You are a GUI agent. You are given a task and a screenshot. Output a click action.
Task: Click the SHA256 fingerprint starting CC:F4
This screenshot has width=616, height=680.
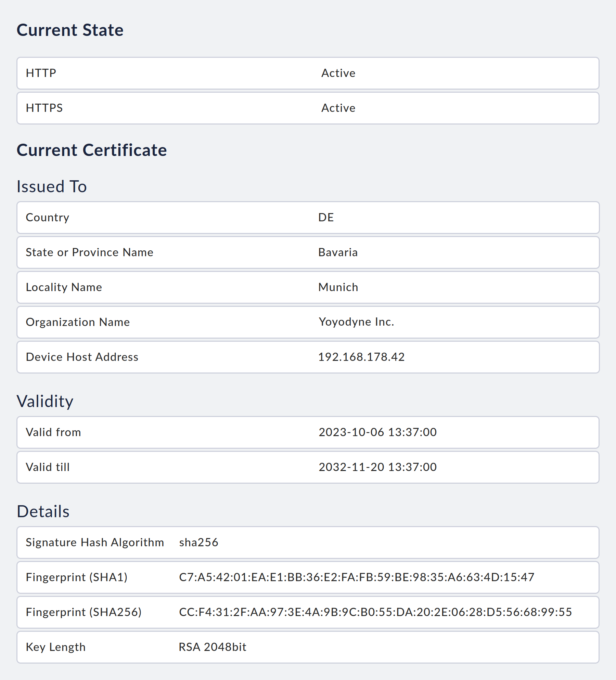[x=375, y=612]
